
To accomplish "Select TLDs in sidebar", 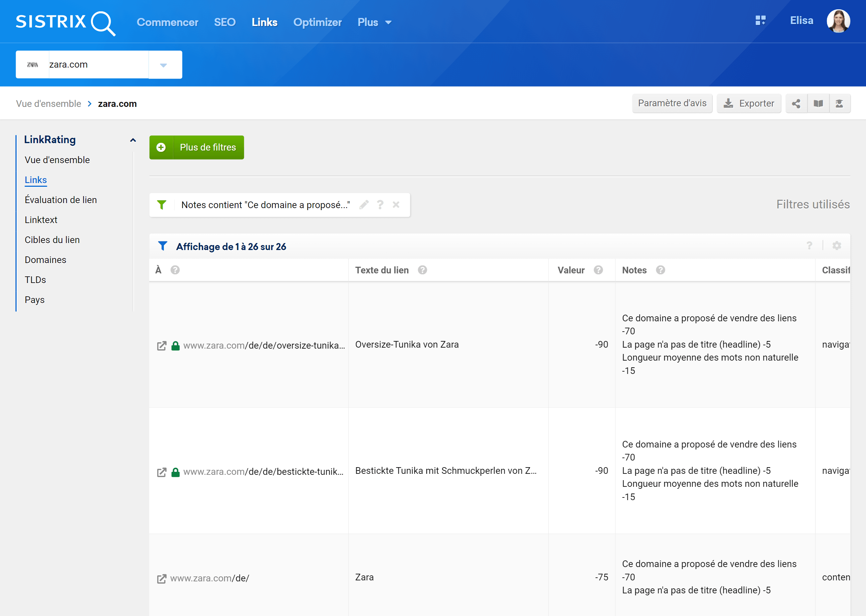I will pyautogui.click(x=35, y=280).
